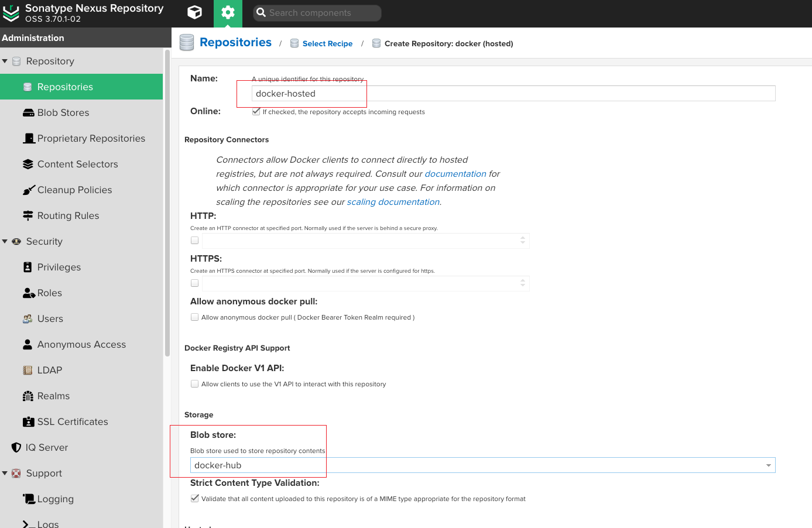Viewport: 812px width, 528px height.
Task: Click the Search components field
Action: tap(317, 13)
